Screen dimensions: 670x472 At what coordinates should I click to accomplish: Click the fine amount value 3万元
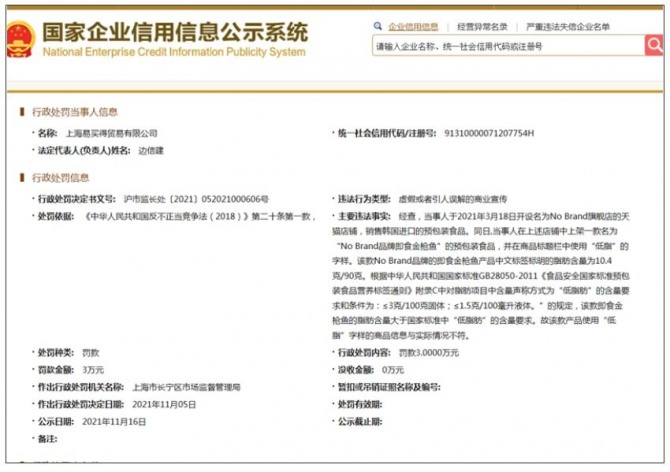coord(93,370)
